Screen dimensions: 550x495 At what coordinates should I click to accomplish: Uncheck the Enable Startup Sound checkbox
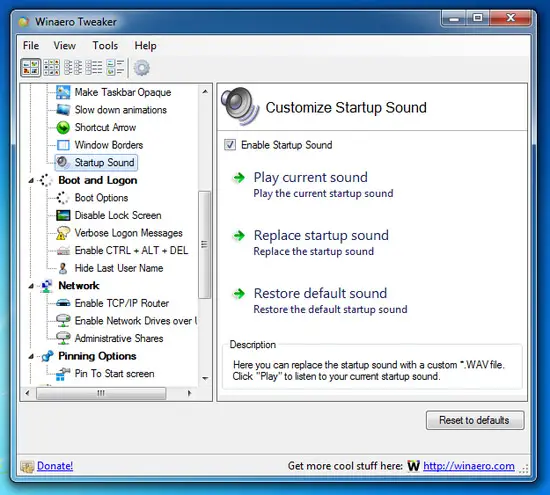tap(230, 145)
